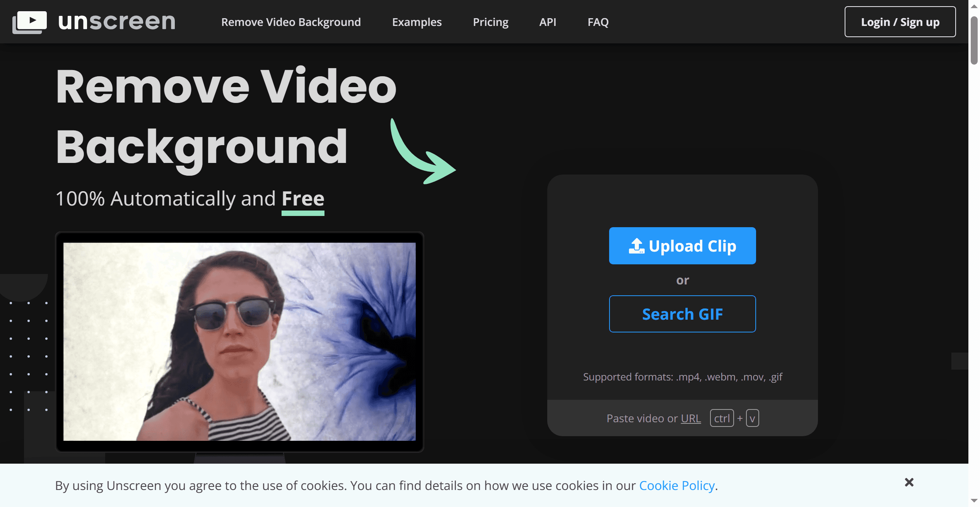Click the URL link to paste video
Viewport: 980px width, 507px height.
(691, 418)
